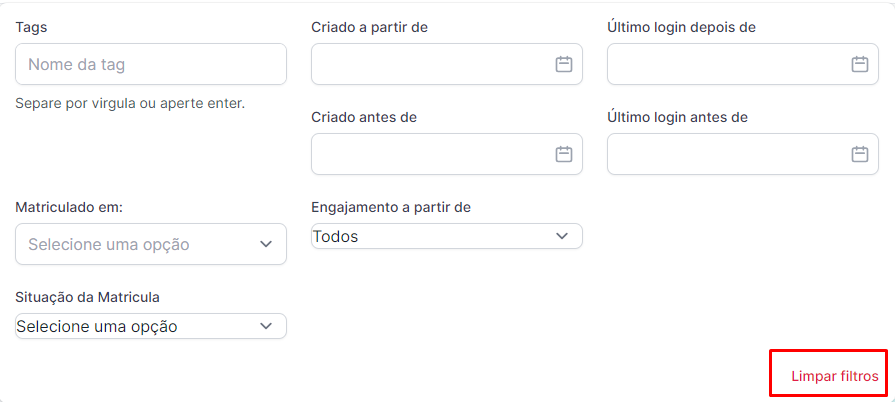Click inside the Último login depois de field
895x402 pixels.
pyautogui.click(x=726, y=64)
